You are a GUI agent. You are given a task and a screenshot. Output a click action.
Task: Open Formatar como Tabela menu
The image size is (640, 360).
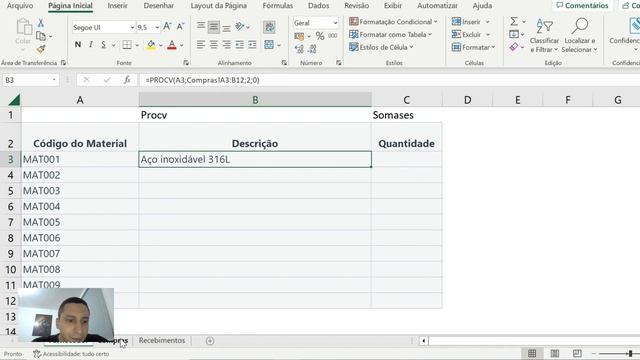click(391, 35)
